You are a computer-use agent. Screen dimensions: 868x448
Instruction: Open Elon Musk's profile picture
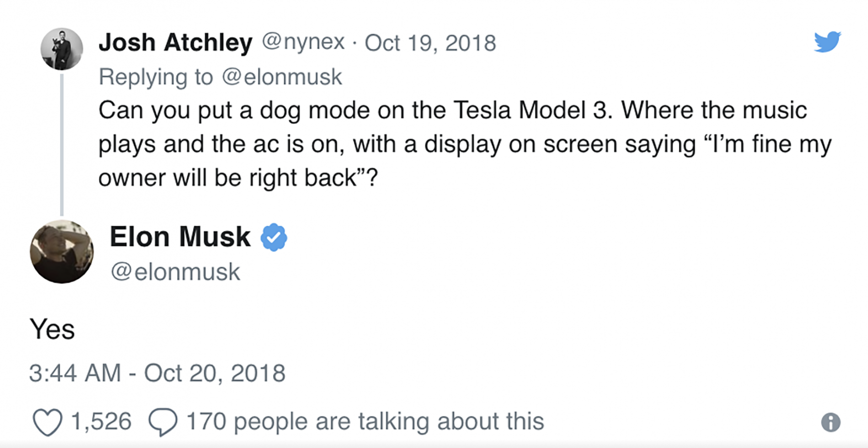click(x=62, y=252)
